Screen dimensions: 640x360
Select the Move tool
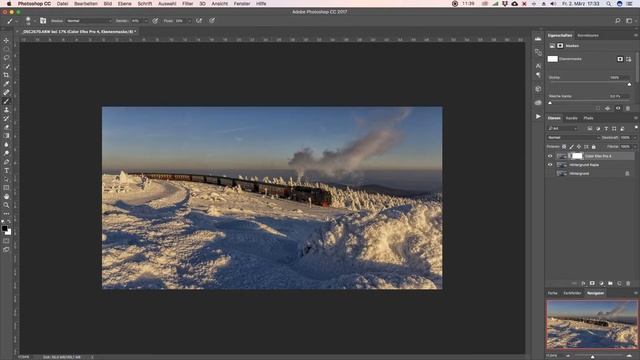coord(6,40)
